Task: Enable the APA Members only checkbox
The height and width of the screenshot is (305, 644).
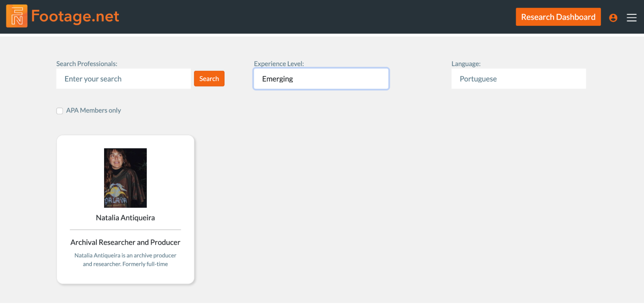Action: pyautogui.click(x=60, y=111)
